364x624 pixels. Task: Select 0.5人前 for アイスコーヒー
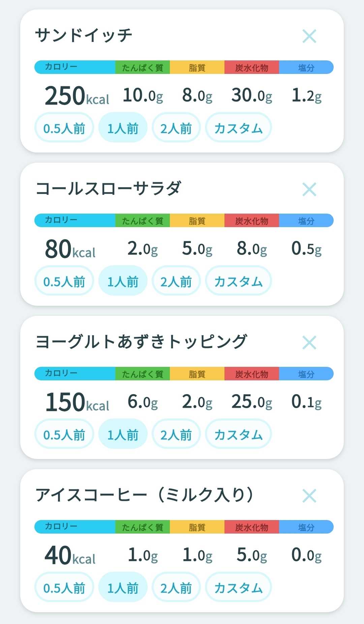64,587
